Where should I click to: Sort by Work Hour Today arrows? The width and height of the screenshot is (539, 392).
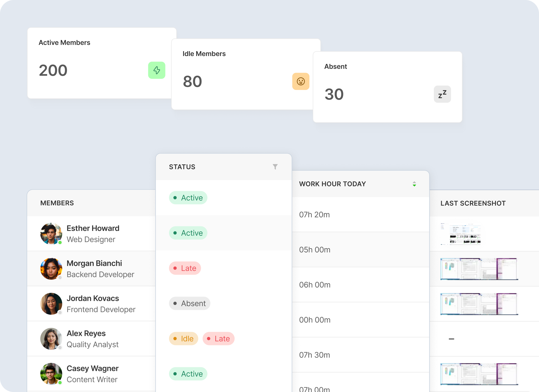click(414, 184)
